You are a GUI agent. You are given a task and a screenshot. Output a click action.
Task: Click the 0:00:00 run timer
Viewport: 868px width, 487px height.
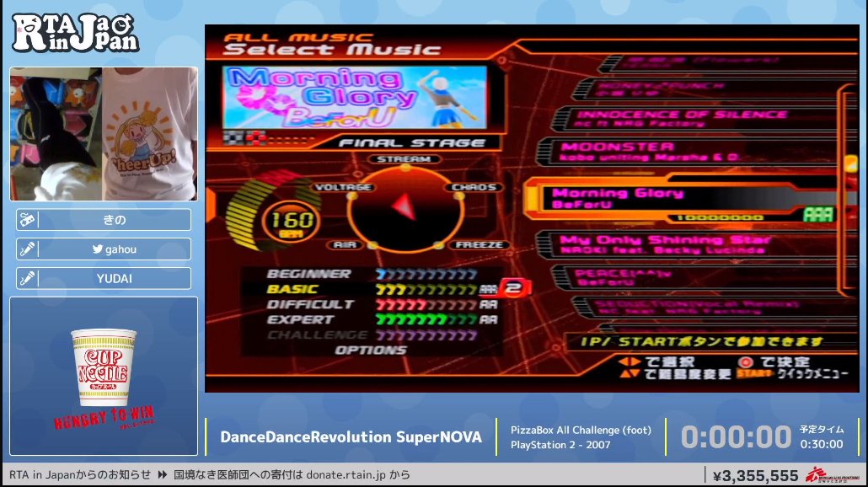[x=736, y=437]
